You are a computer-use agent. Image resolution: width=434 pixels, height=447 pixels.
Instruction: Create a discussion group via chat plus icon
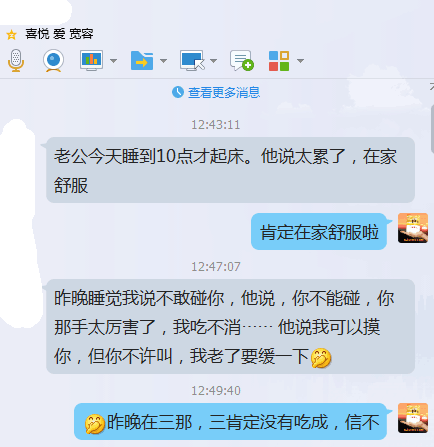242,60
